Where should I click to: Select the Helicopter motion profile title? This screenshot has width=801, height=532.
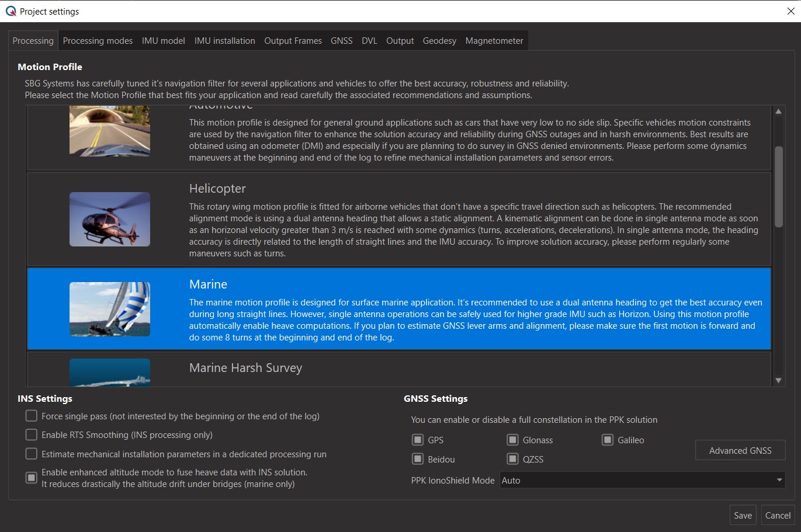click(x=217, y=189)
